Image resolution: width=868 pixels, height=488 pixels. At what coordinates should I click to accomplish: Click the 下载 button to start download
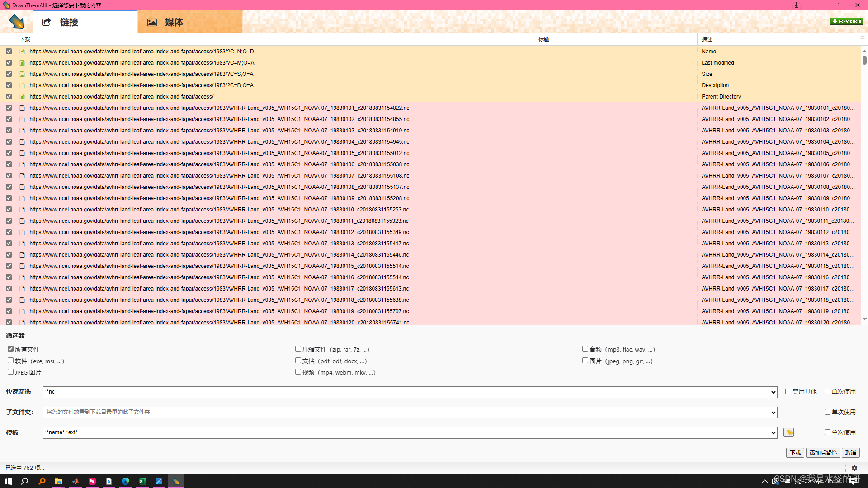coord(795,453)
